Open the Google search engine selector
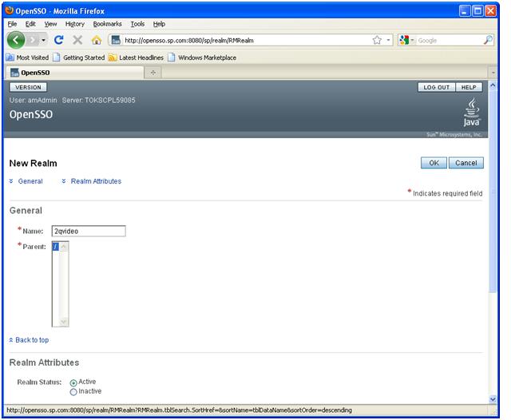 coord(406,40)
